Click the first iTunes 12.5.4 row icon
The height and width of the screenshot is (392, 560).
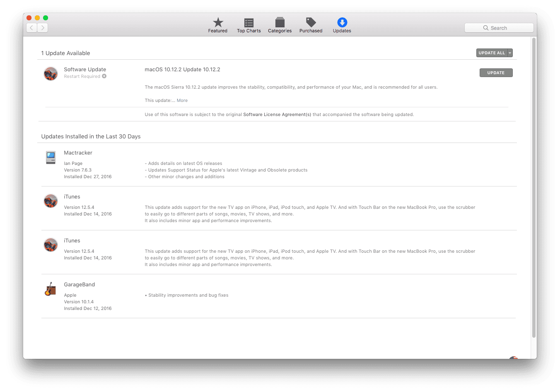tap(51, 201)
